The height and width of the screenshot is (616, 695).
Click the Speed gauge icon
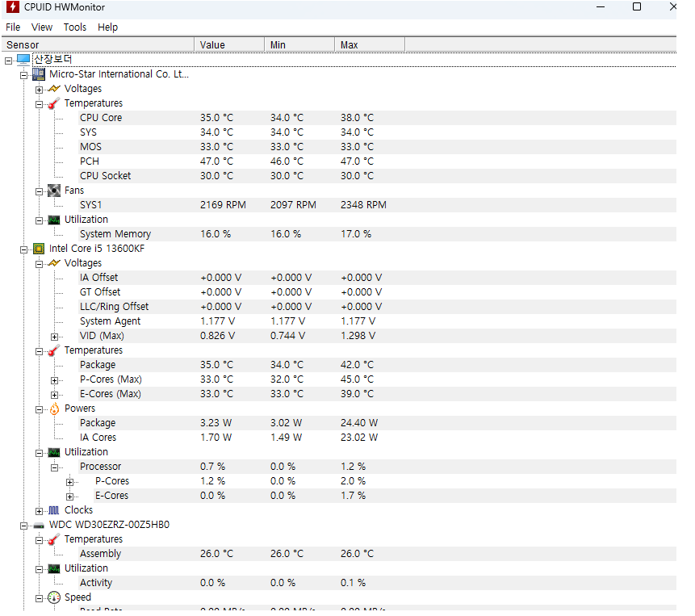click(54, 597)
